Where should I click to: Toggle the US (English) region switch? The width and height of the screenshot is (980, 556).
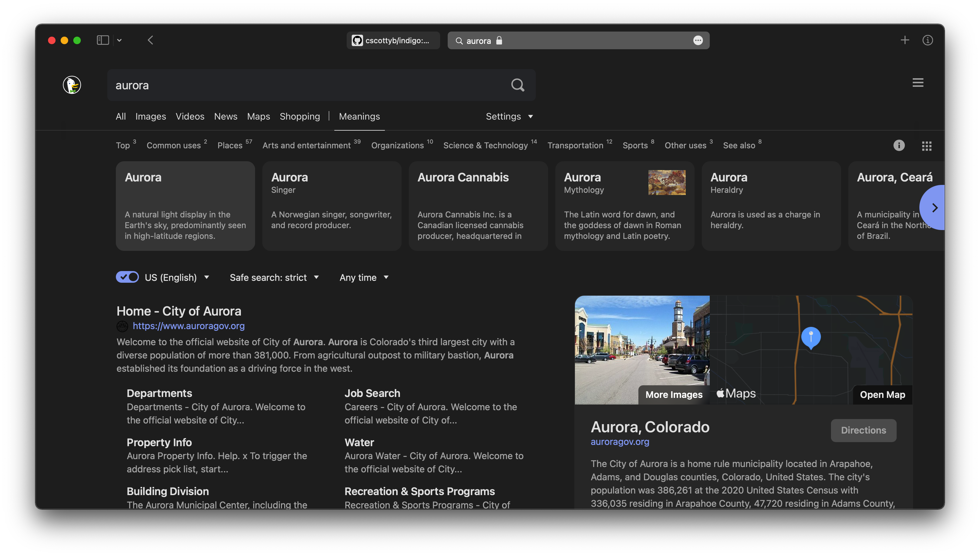click(x=127, y=277)
